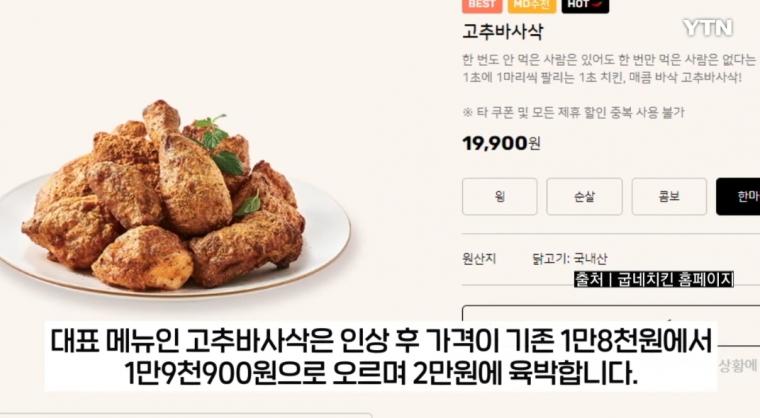760x418 pixels.
Task: Click the orange BEST badge
Action: point(482,5)
